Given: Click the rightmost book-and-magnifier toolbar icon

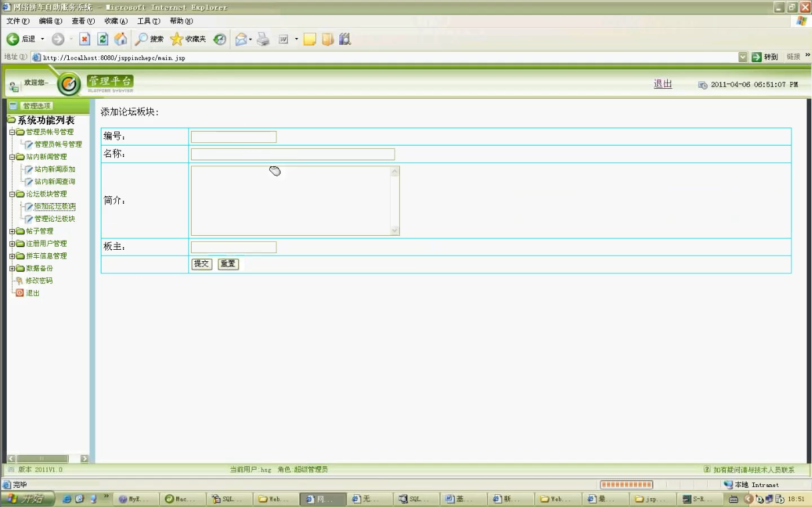Looking at the screenshot, I should coord(345,39).
